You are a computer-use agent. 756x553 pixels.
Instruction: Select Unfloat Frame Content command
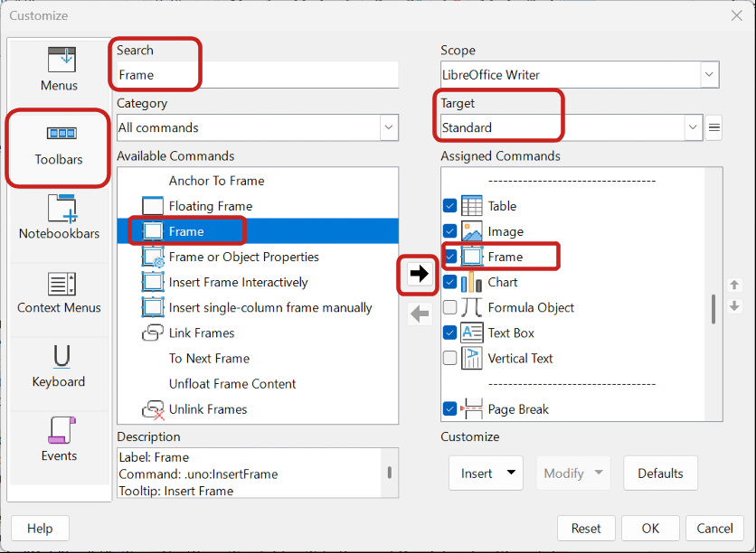click(232, 384)
